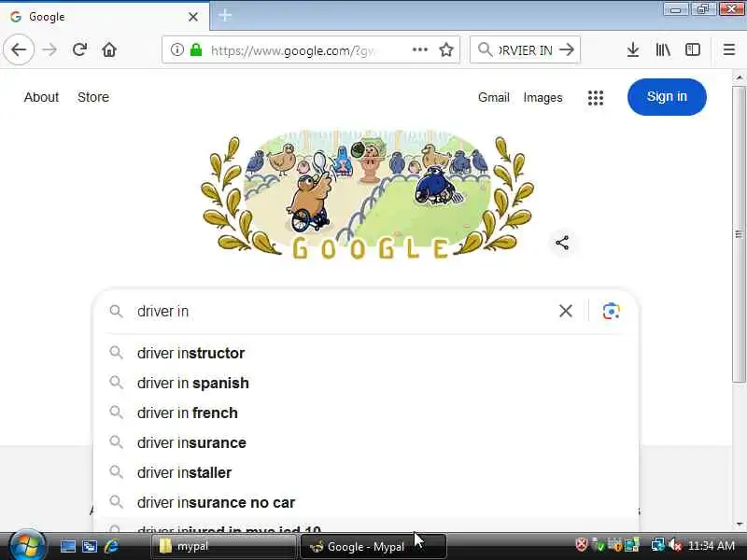747x560 pixels.
Task: Open the Store link
Action: point(93,97)
